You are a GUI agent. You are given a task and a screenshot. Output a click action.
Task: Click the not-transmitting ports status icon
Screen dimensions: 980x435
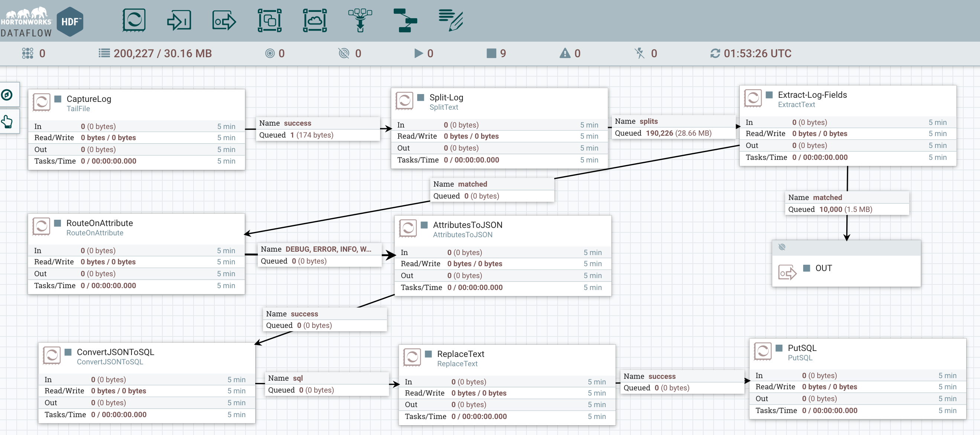[344, 53]
